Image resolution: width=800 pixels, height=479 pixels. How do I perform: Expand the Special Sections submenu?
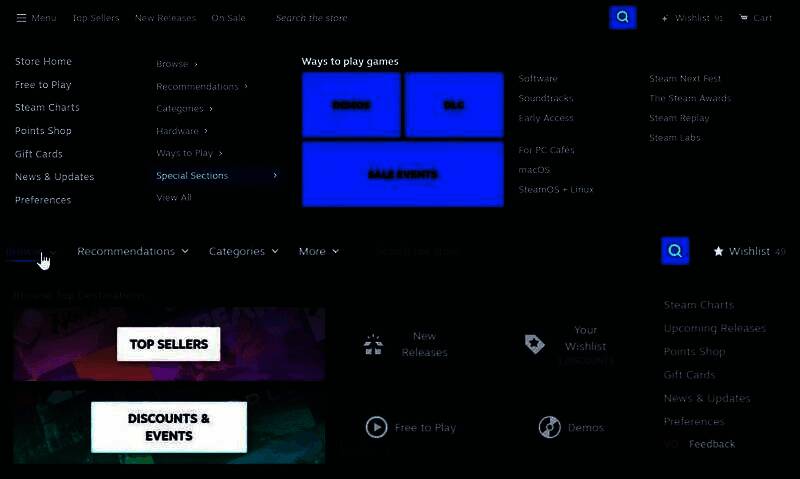(x=216, y=176)
